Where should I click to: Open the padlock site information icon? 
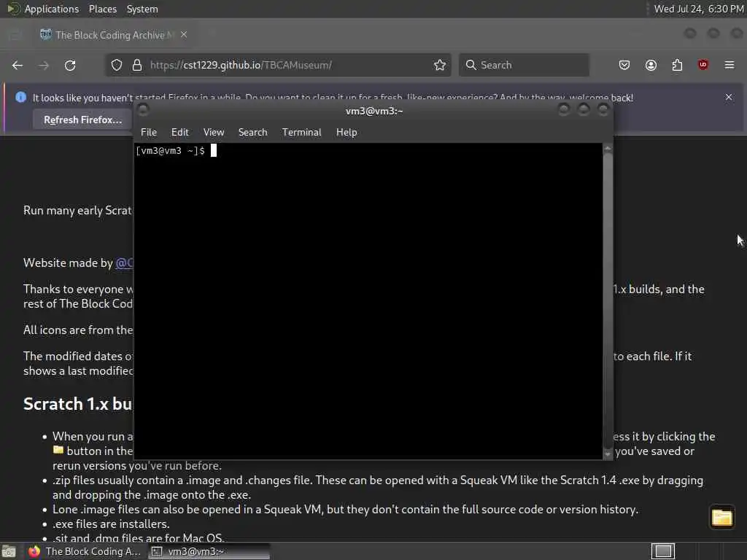(x=137, y=65)
